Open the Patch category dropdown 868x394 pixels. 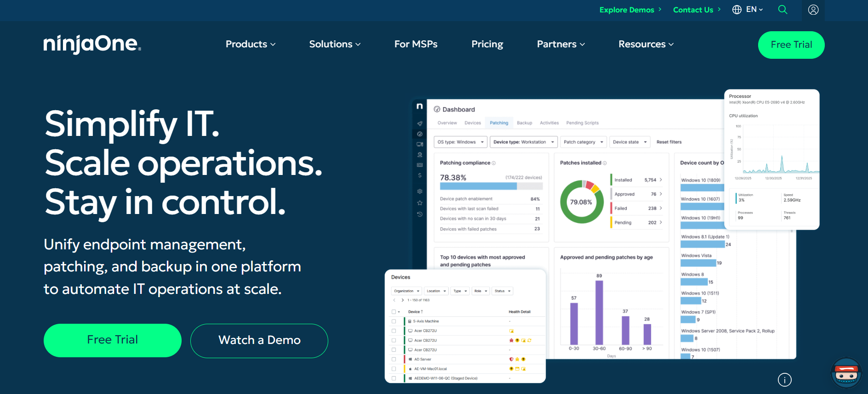583,142
